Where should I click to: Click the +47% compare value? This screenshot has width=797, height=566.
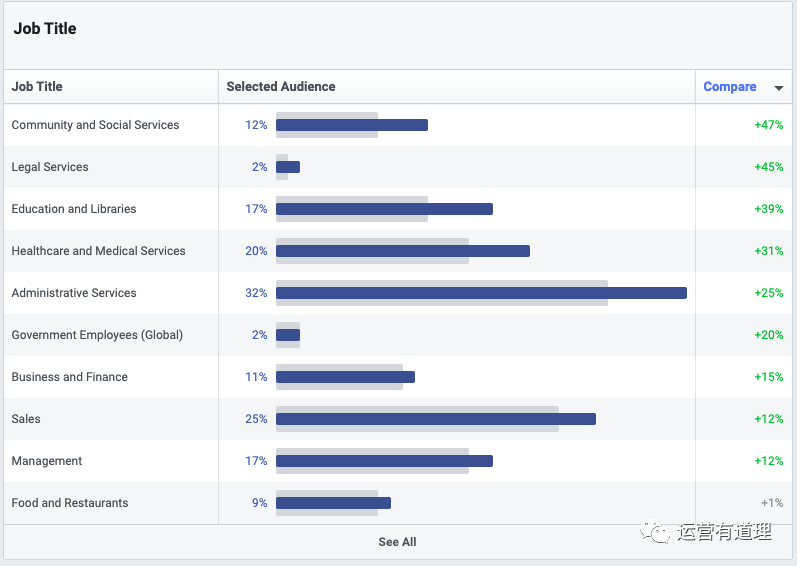click(768, 125)
